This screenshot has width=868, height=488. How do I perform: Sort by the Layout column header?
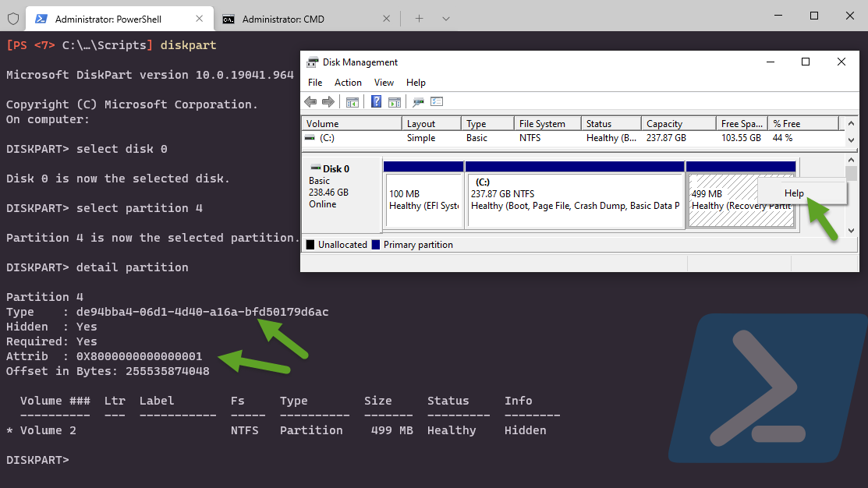(431, 123)
